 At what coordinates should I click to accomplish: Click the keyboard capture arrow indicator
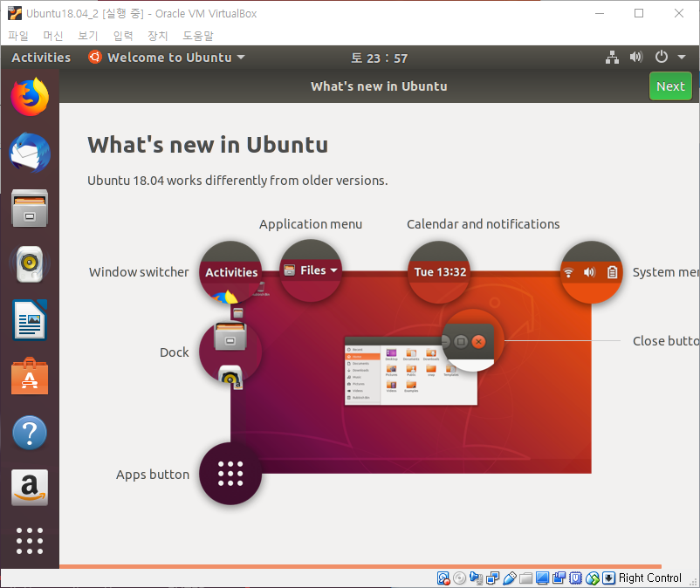tap(609, 578)
